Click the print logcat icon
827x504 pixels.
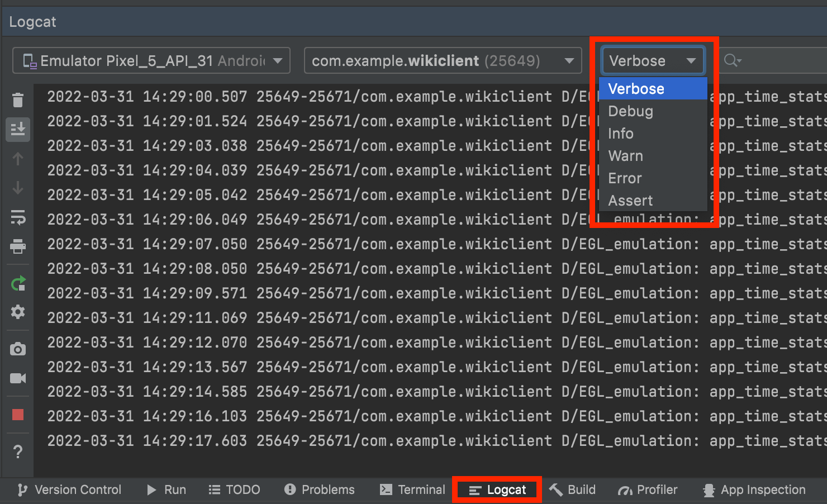tap(18, 246)
